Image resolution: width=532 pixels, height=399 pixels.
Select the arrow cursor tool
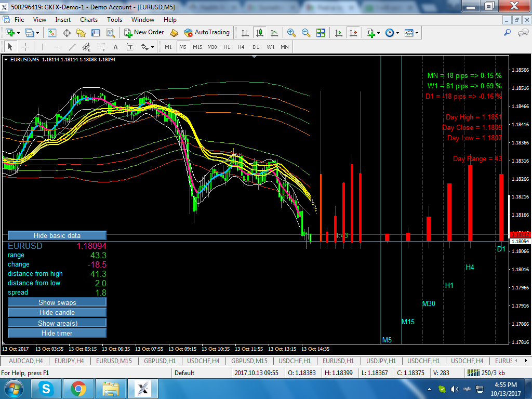point(10,47)
